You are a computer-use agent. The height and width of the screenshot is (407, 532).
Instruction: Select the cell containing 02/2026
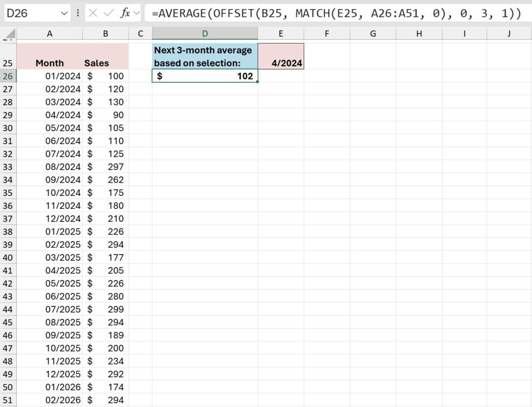(x=50, y=400)
